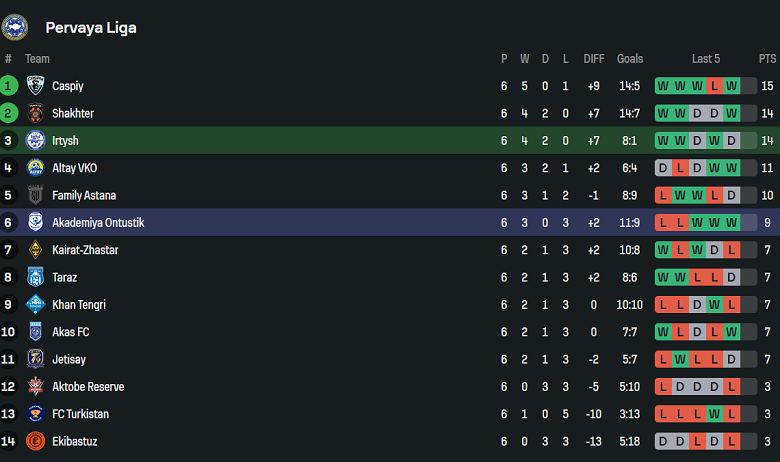This screenshot has width=780, height=462.
Task: Click Caspiy's red loss result in Last 5
Action: (x=714, y=86)
